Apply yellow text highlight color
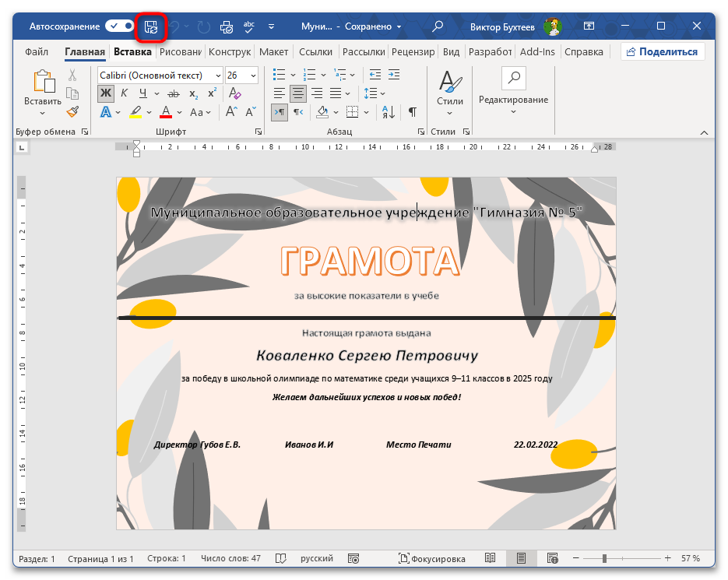This screenshot has height=580, width=728. [x=135, y=112]
